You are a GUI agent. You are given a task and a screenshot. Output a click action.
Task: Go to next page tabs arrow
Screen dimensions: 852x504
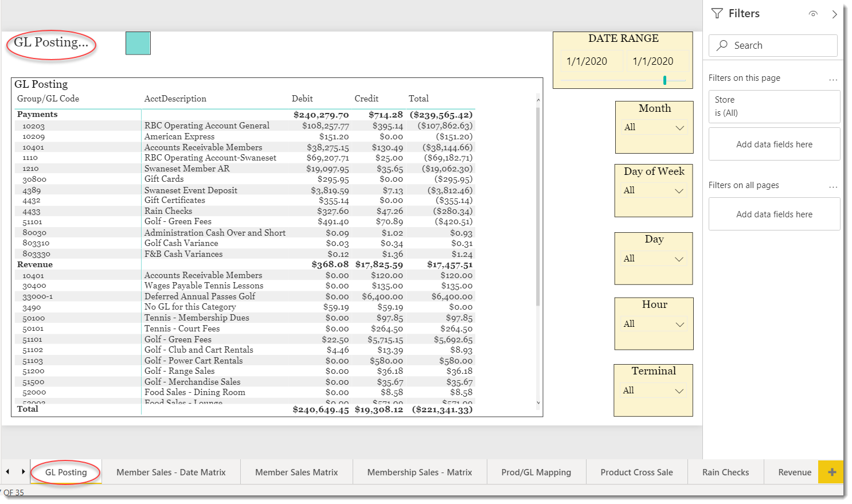(23, 471)
